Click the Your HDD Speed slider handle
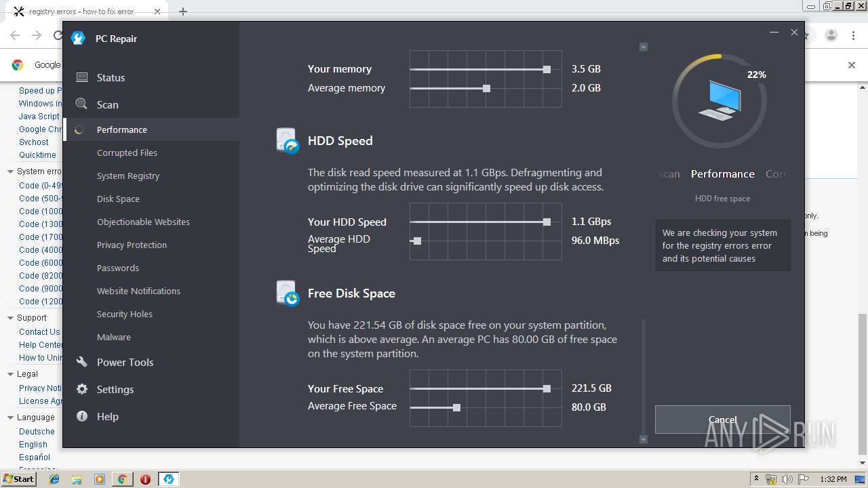This screenshot has width=868, height=488. coord(547,222)
